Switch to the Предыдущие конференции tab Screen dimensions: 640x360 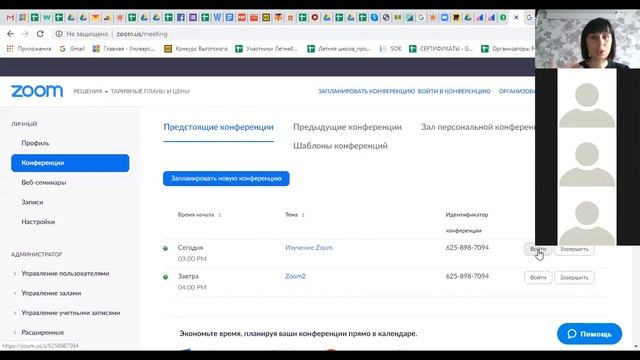pyautogui.click(x=347, y=127)
